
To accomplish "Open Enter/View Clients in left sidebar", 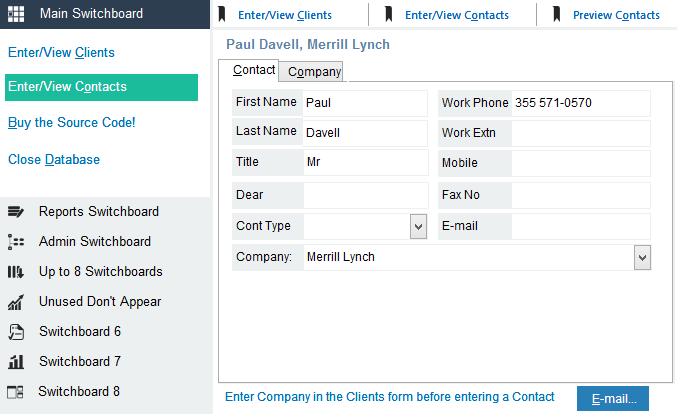I will (x=61, y=52).
